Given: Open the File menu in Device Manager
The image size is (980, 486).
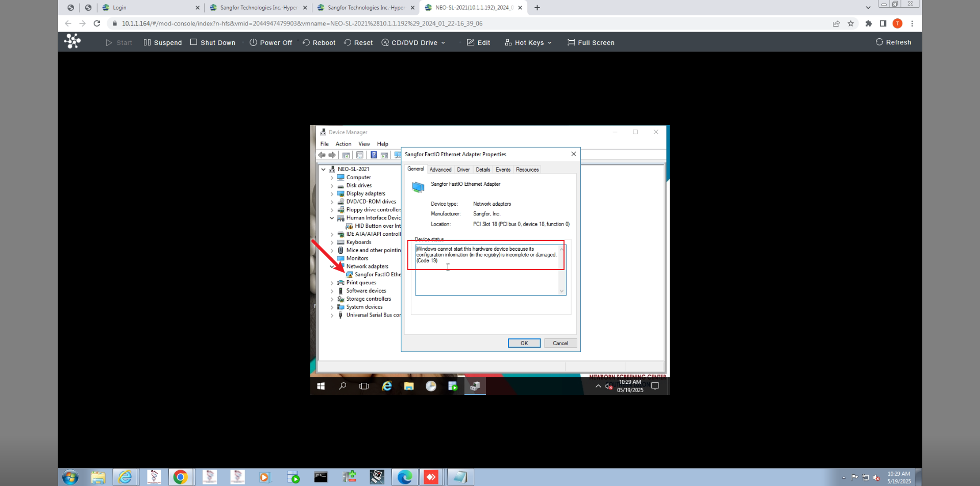Looking at the screenshot, I should pos(325,144).
